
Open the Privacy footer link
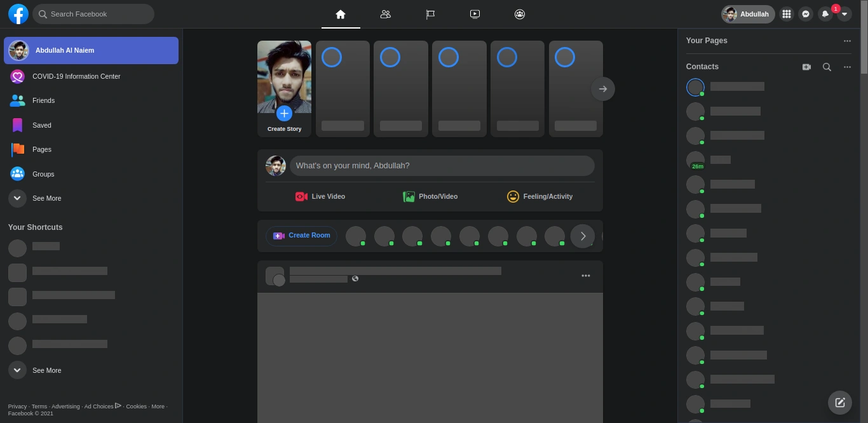pyautogui.click(x=17, y=406)
